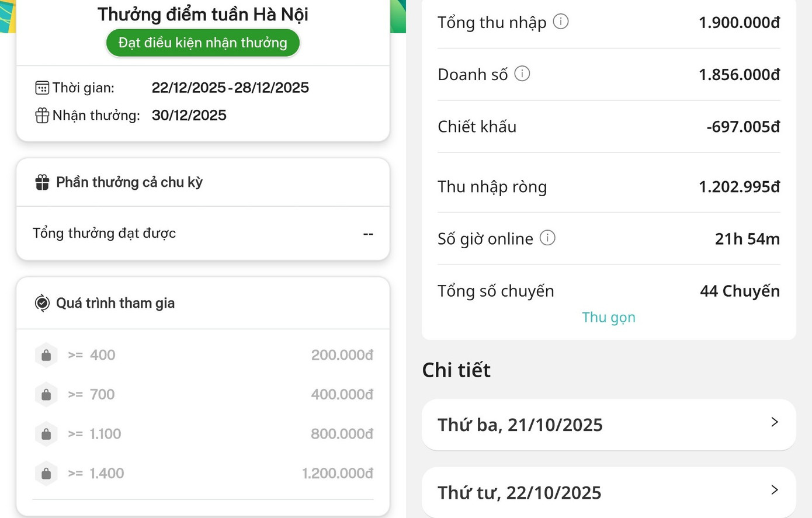
Task: Select the progress icon beside Quá trình tham gia
Action: click(x=41, y=303)
